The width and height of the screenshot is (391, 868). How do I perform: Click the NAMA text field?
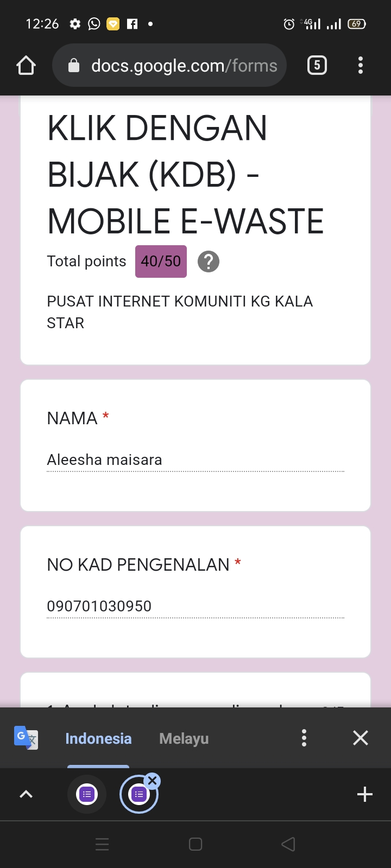tap(195, 460)
